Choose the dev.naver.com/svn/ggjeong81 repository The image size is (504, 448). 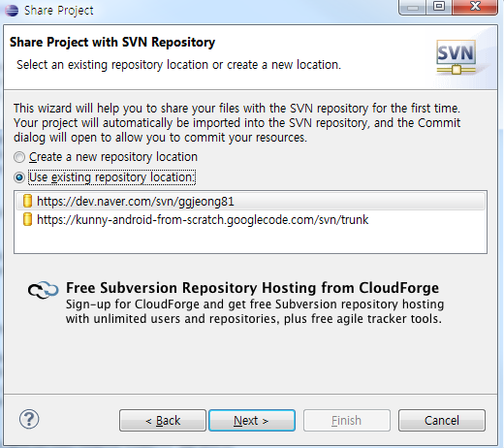(250, 201)
